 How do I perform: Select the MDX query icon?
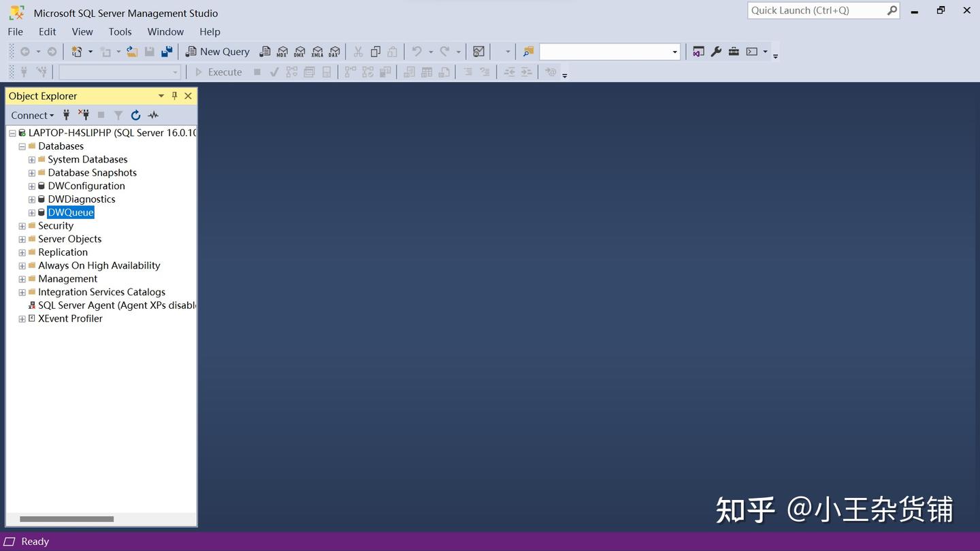click(x=282, y=52)
